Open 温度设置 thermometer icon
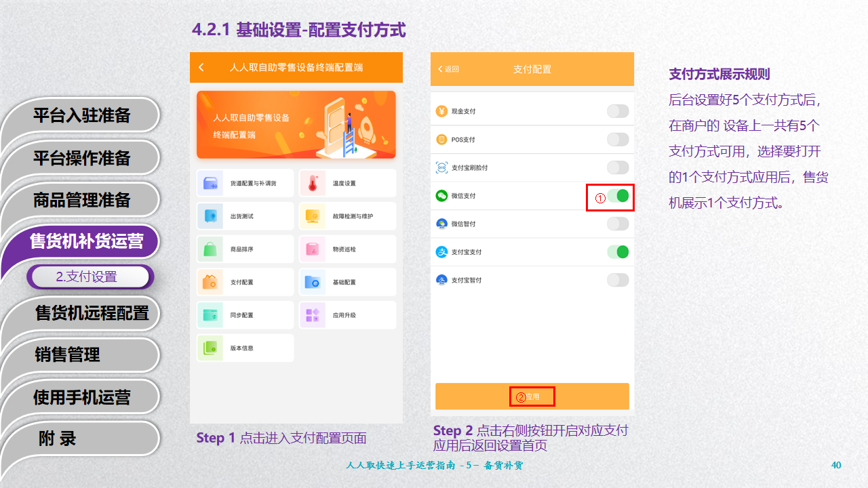Image resolution: width=868 pixels, height=488 pixels. [x=313, y=183]
